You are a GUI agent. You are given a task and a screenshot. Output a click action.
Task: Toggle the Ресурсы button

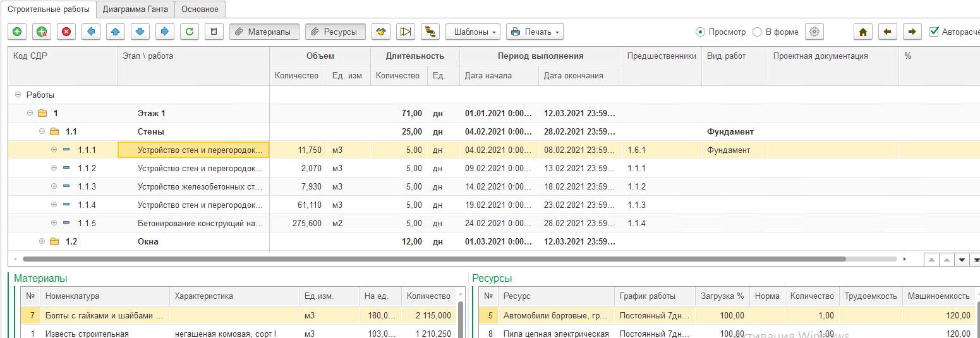[336, 32]
